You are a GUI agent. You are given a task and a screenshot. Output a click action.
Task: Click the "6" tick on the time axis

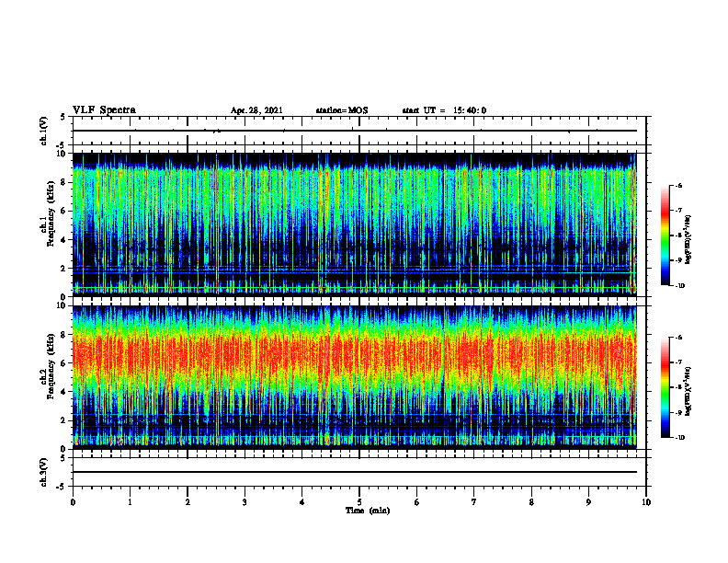click(417, 502)
